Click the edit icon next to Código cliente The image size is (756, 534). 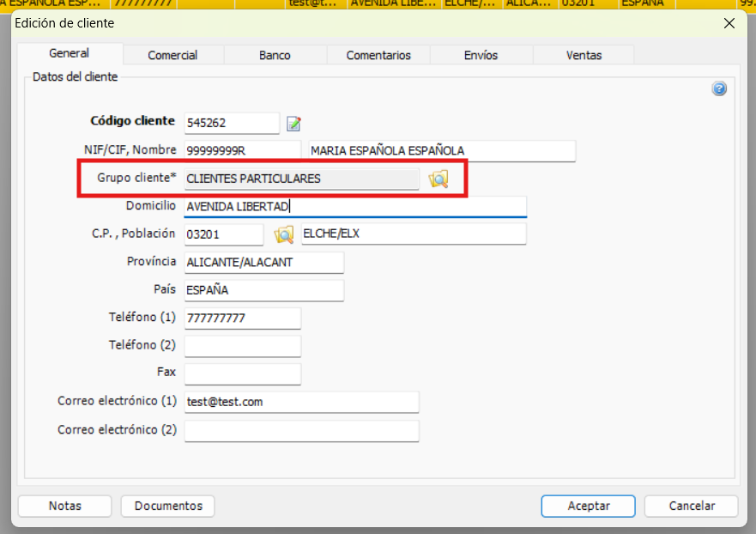[294, 124]
